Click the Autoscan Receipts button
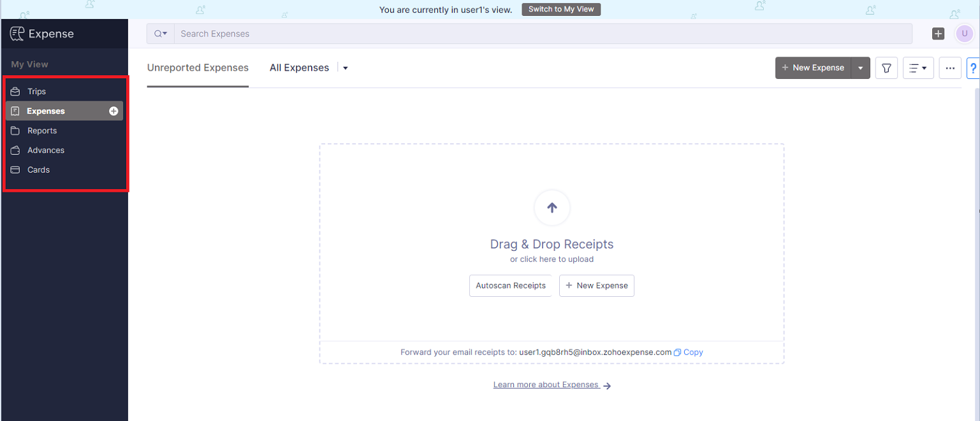The image size is (980, 421). [x=511, y=285]
